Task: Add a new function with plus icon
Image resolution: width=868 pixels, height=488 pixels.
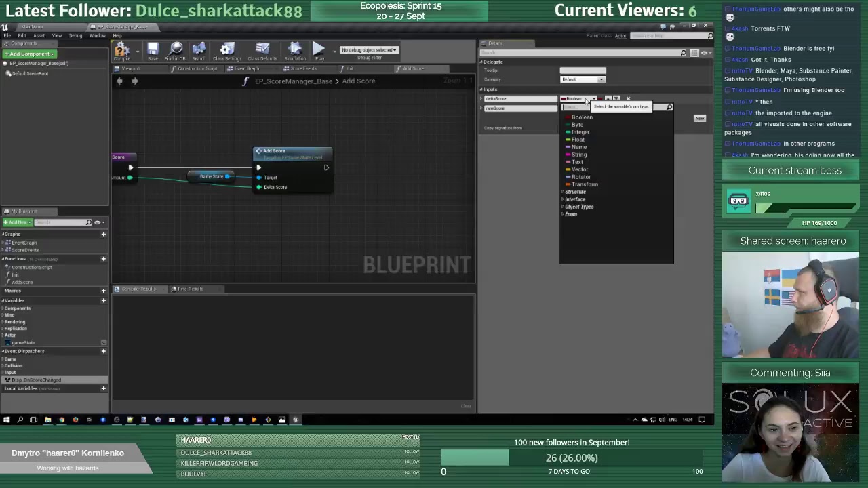Action: click(x=103, y=259)
